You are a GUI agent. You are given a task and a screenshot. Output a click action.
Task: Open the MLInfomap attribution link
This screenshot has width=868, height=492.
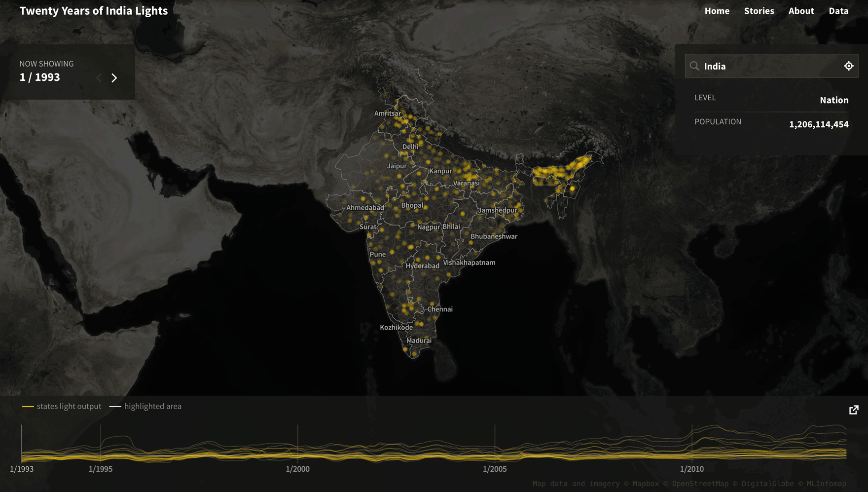coord(827,484)
